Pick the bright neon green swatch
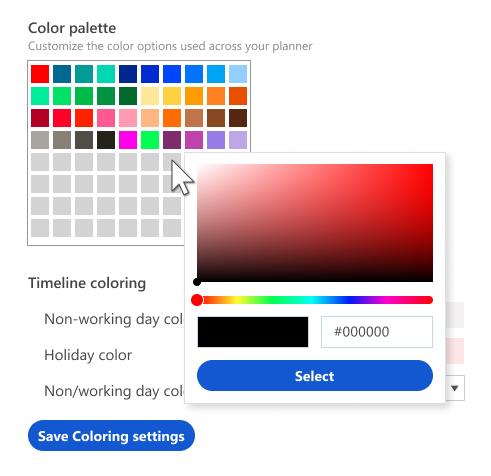The image size is (491, 476). (x=150, y=140)
